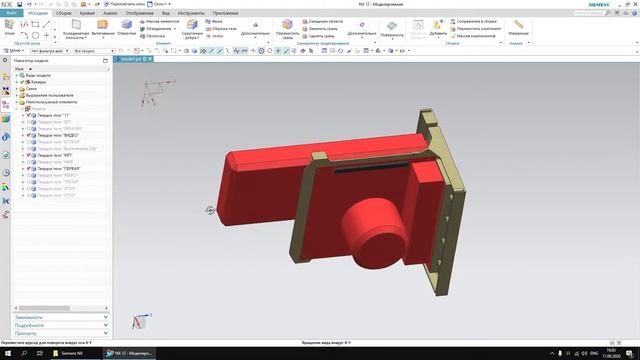Check the Твердое тело "ВТОРАЯ" checkbox

tap(29, 142)
